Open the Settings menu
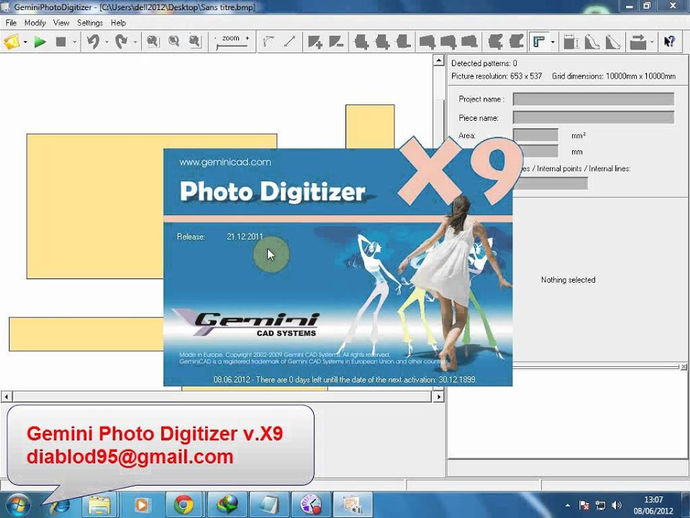Viewport: 690px width, 518px height. [90, 22]
